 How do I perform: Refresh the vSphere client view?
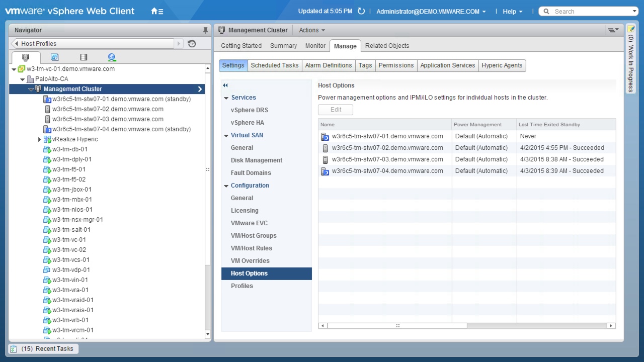pyautogui.click(x=361, y=11)
